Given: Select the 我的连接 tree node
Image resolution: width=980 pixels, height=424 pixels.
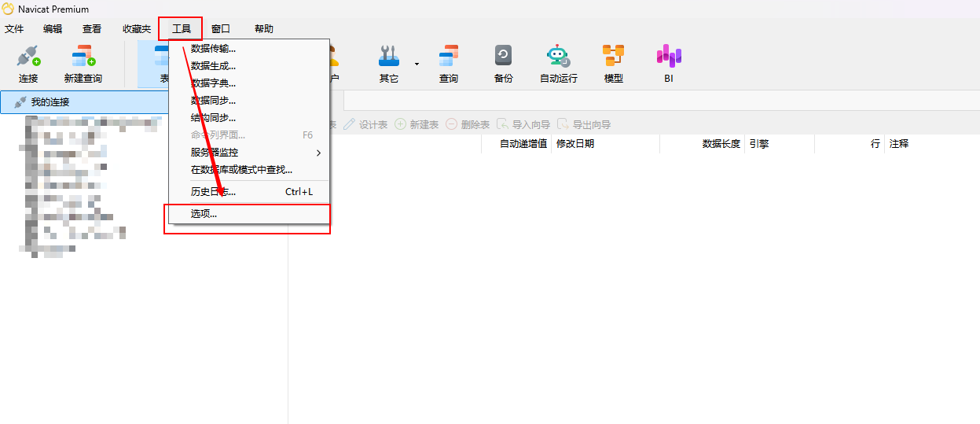Looking at the screenshot, I should (50, 102).
